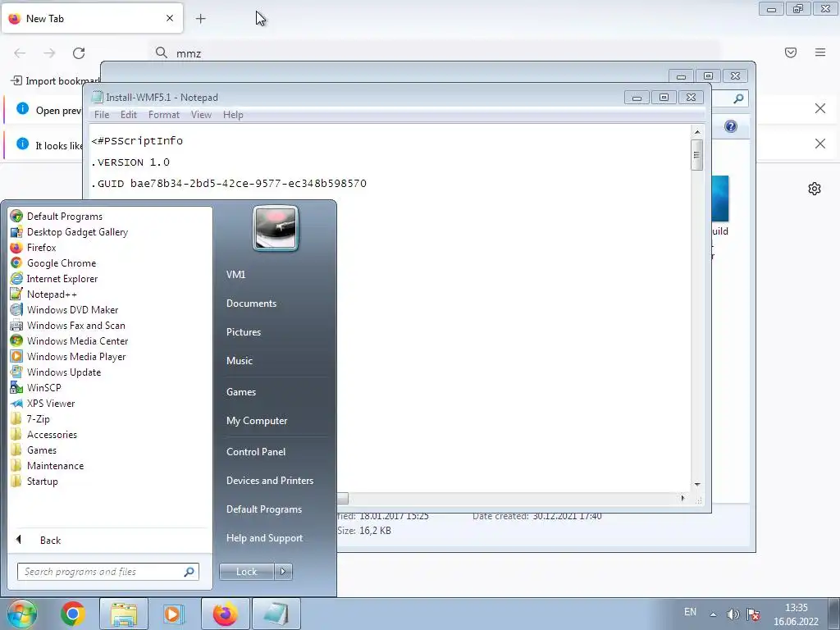840x630 pixels.
Task: Expand the shutdown options arrow beside Lock
Action: pyautogui.click(x=283, y=572)
